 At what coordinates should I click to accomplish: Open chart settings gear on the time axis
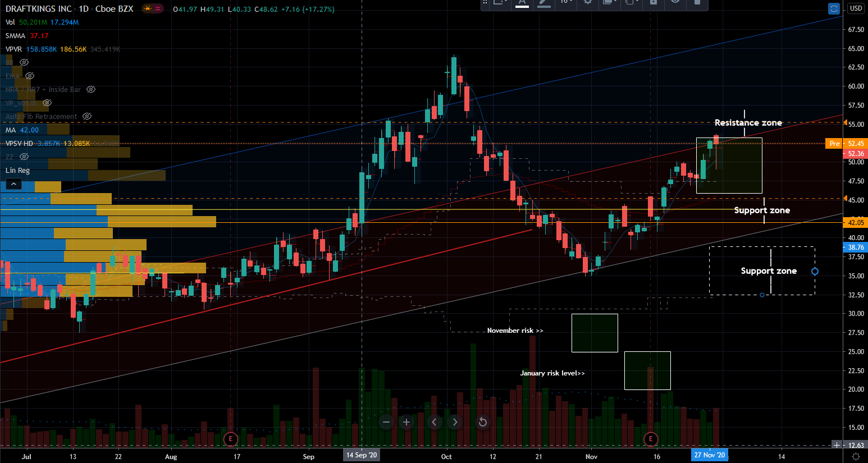(856, 457)
